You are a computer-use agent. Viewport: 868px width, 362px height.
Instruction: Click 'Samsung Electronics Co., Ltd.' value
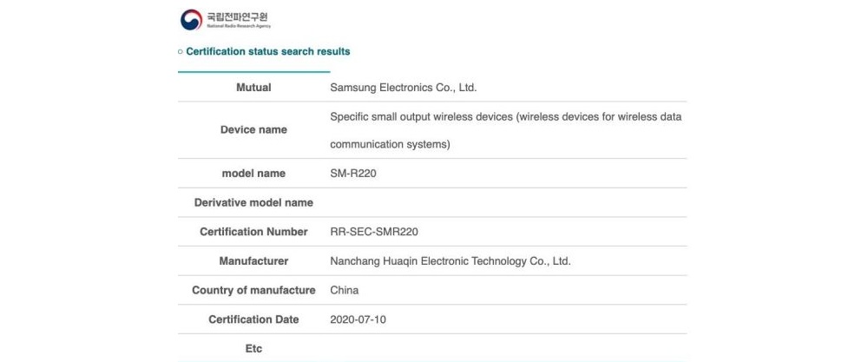pyautogui.click(x=404, y=88)
